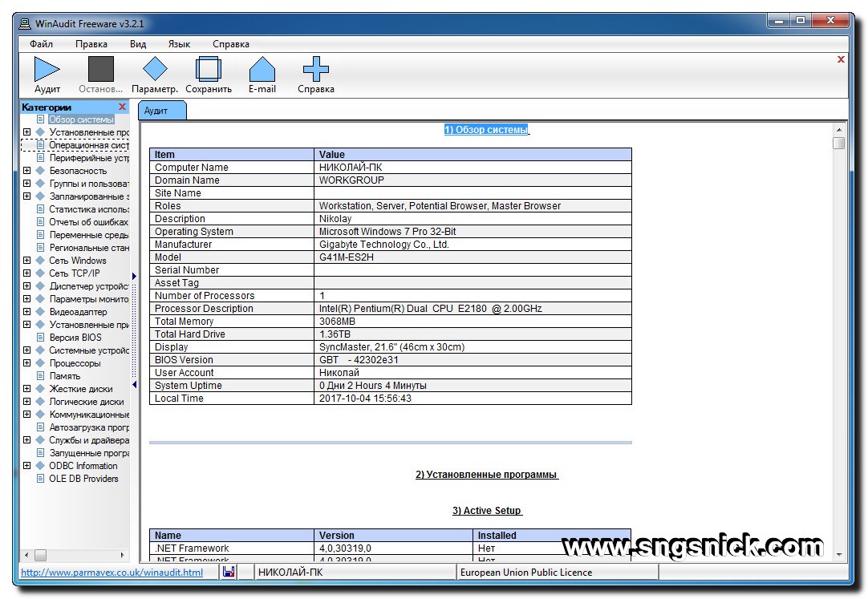
Task: Open the parmavex.co.uk/winaudit.html link
Action: 112,572
